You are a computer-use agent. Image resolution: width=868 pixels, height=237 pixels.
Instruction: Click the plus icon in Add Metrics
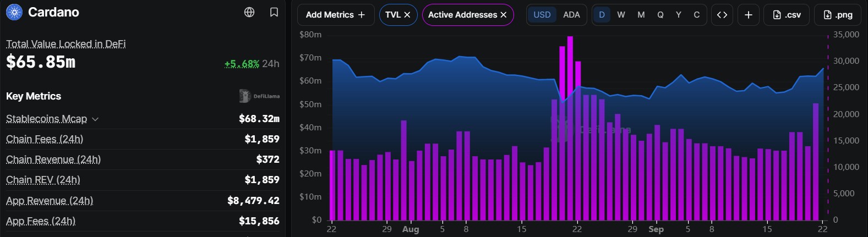[x=362, y=15]
